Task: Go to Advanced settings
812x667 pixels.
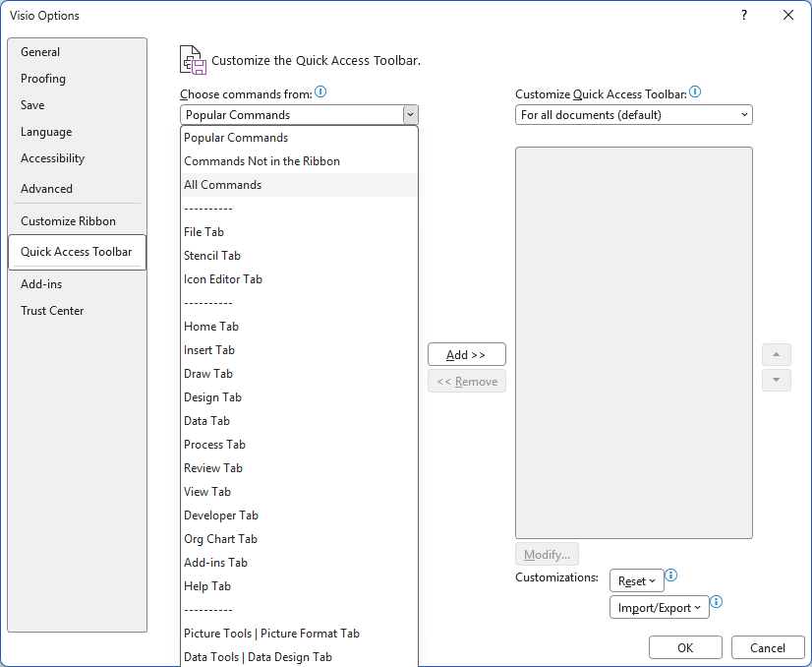Action: [77, 189]
